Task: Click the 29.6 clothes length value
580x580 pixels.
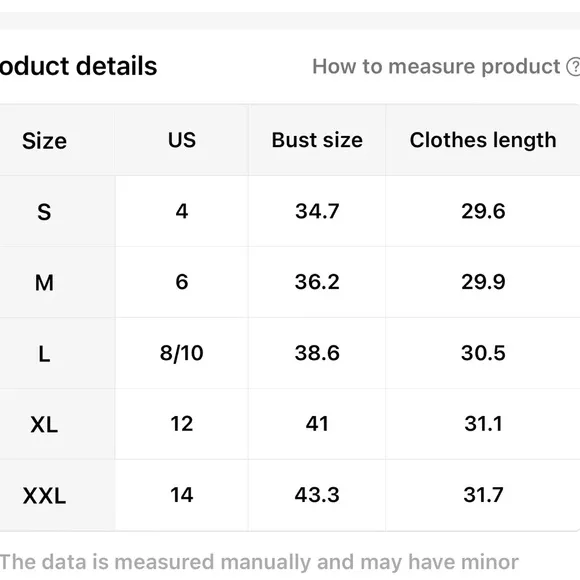Action: point(483,211)
